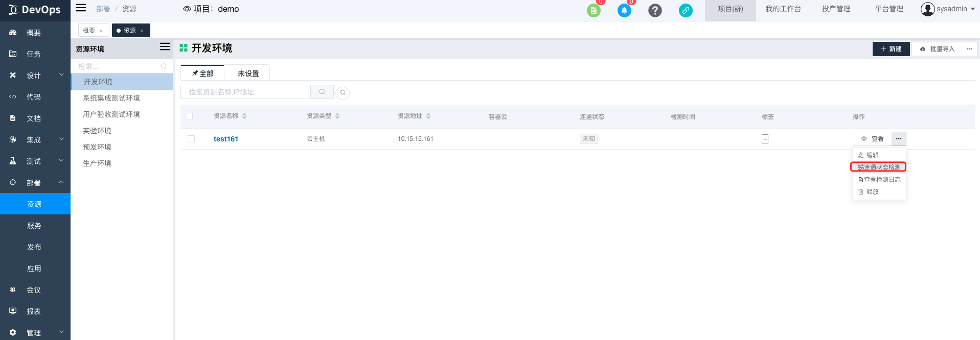Open more options next to 批量导入
The height and width of the screenshot is (340, 980).
coord(969,49)
